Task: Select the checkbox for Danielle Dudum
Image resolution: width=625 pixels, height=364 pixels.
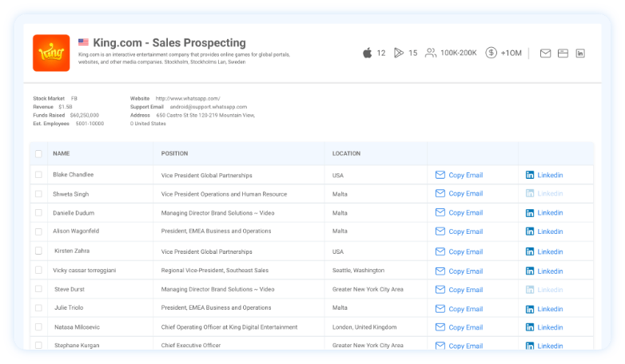Action: 38,213
